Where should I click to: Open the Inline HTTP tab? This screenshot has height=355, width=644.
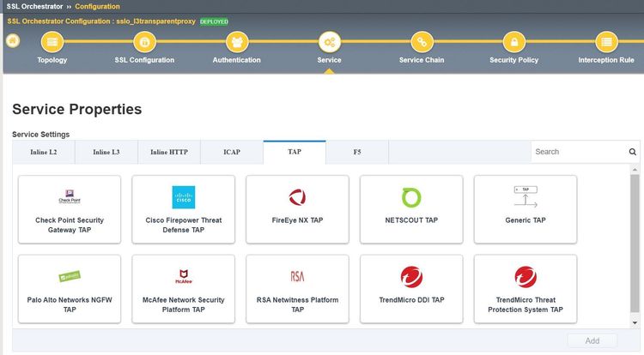(169, 153)
